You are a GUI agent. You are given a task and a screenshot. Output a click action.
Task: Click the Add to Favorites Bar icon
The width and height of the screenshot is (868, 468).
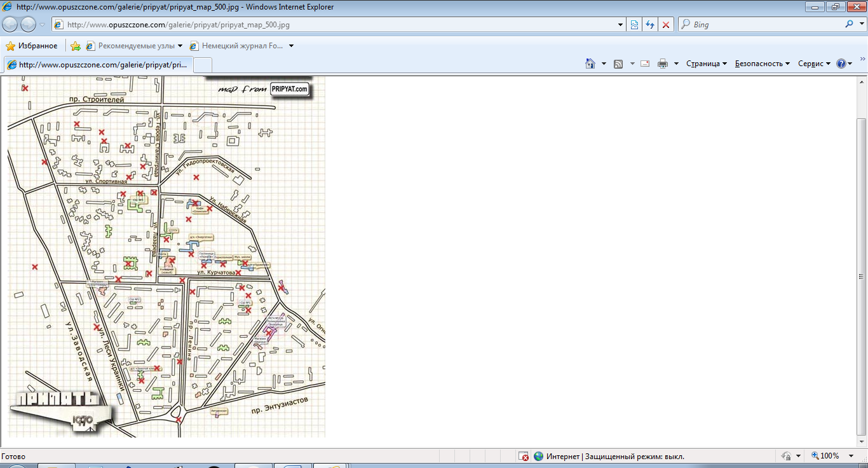pos(76,46)
